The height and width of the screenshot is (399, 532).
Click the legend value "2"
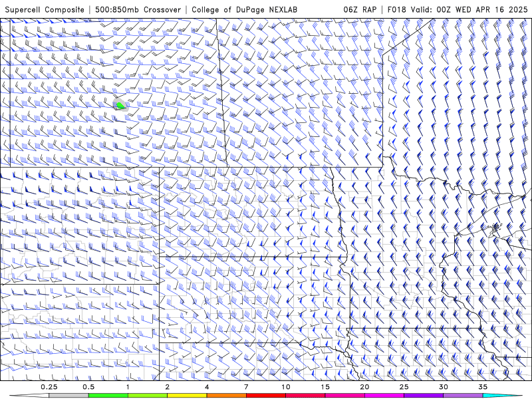(x=168, y=387)
